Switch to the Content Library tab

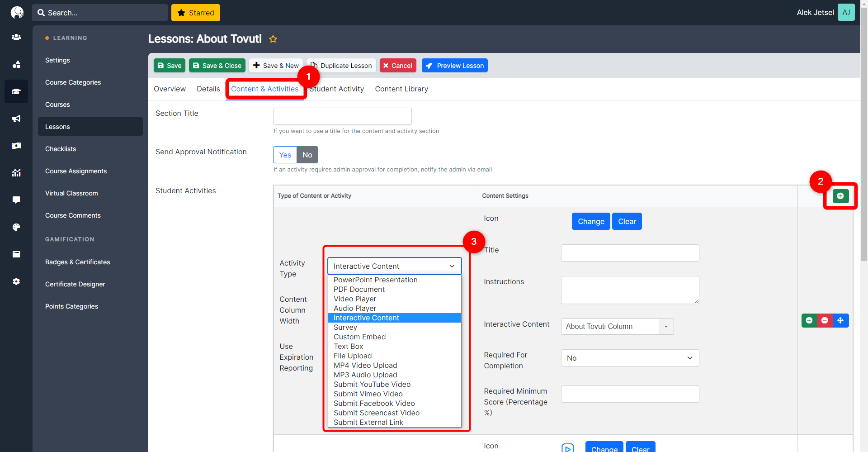point(401,89)
